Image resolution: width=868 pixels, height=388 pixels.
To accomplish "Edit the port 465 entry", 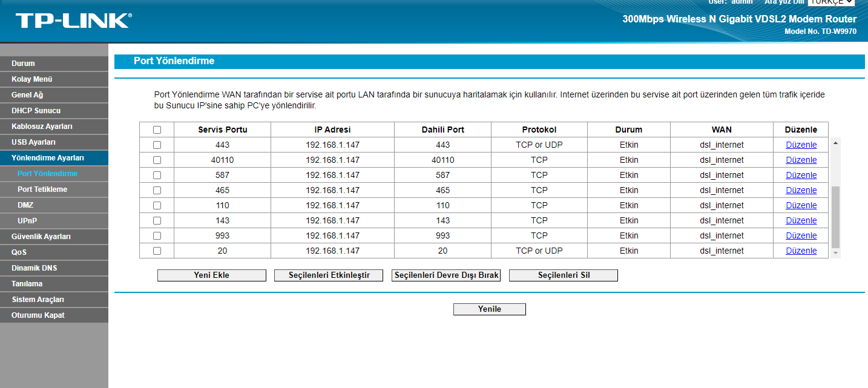I will point(801,190).
